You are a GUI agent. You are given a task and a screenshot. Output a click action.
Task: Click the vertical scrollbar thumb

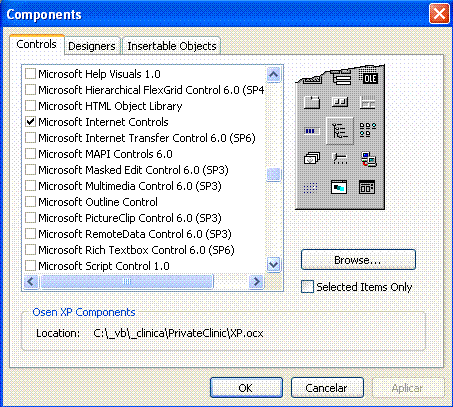coord(274,174)
